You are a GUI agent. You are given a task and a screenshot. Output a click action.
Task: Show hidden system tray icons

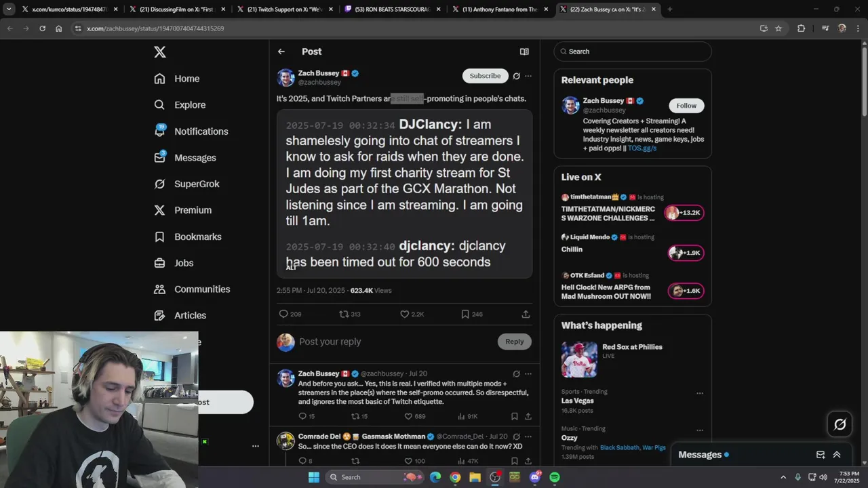click(783, 477)
